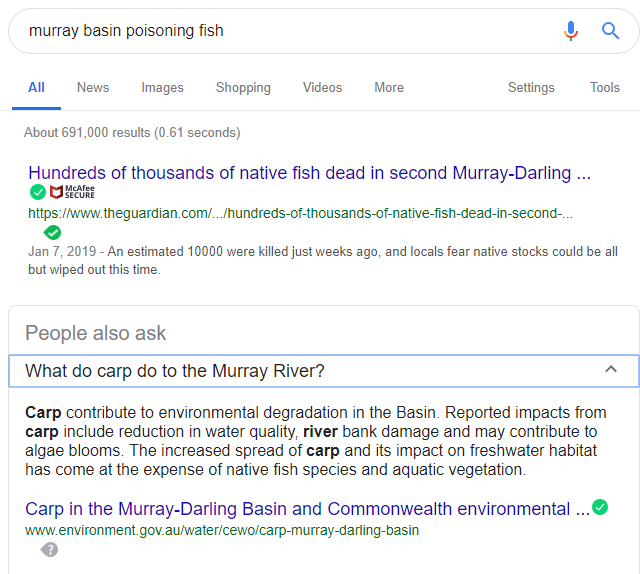This screenshot has width=640, height=574.
Task: Click the Guardian result green URL
Action: tap(300, 213)
